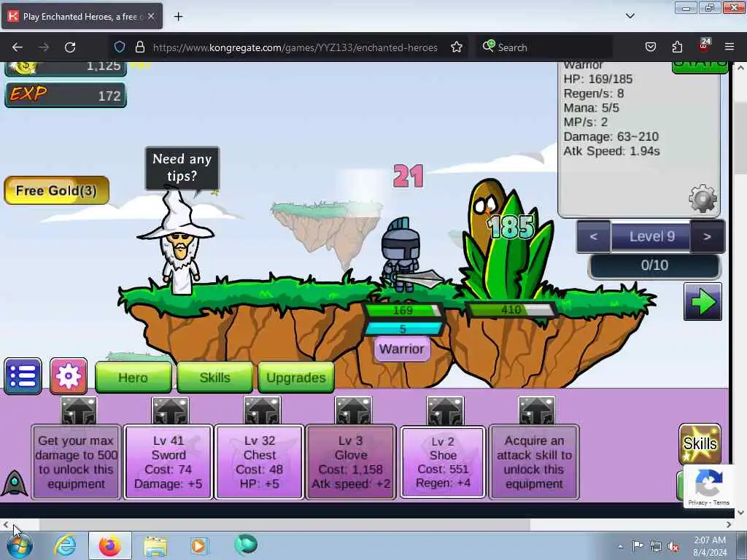Expand the list all tabs chevron
This screenshot has width=747, height=560.
tap(630, 16)
